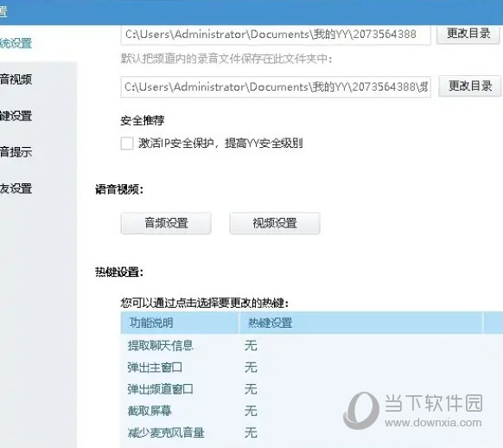Screen dimensions: 503x448
Task: Click the 无 hotkey value for 提取聊天信息
Action: [251, 346]
